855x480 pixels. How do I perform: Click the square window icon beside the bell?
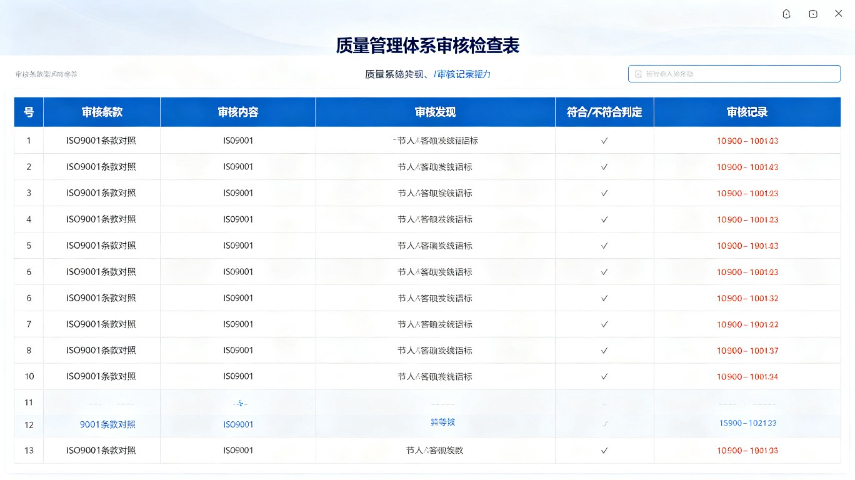pyautogui.click(x=813, y=14)
